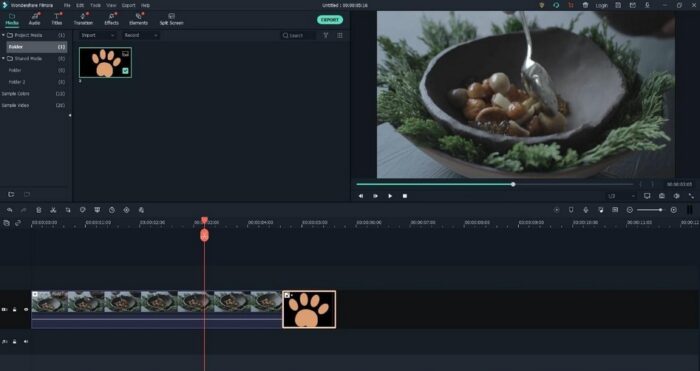This screenshot has height=371, width=700.
Task: Mute the audio track speaker icon
Action: (26, 342)
